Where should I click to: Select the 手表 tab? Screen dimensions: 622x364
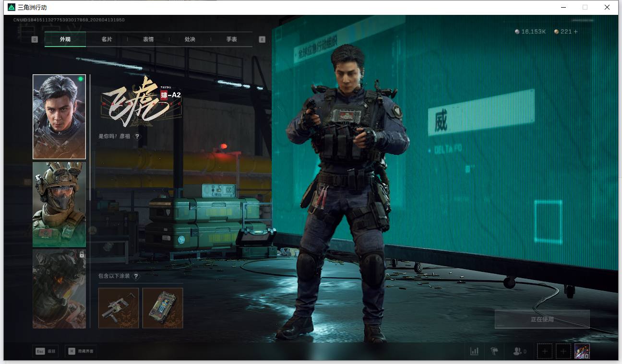[x=232, y=39]
